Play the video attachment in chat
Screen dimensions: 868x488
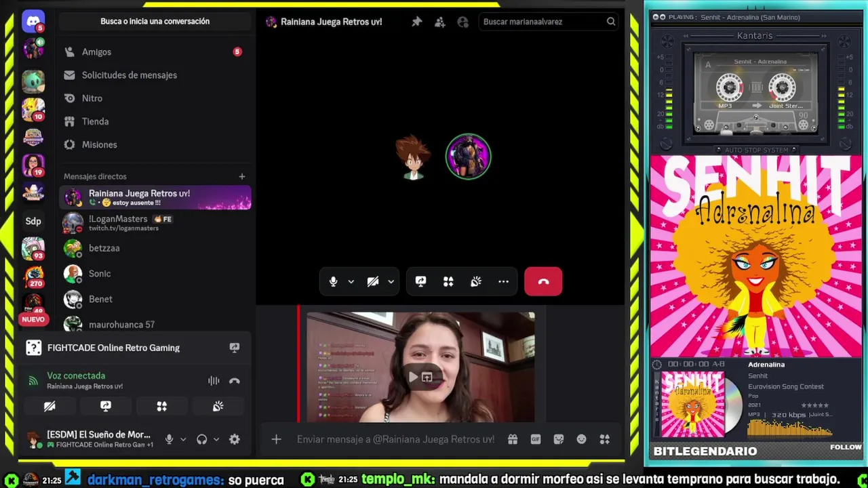[x=412, y=377]
